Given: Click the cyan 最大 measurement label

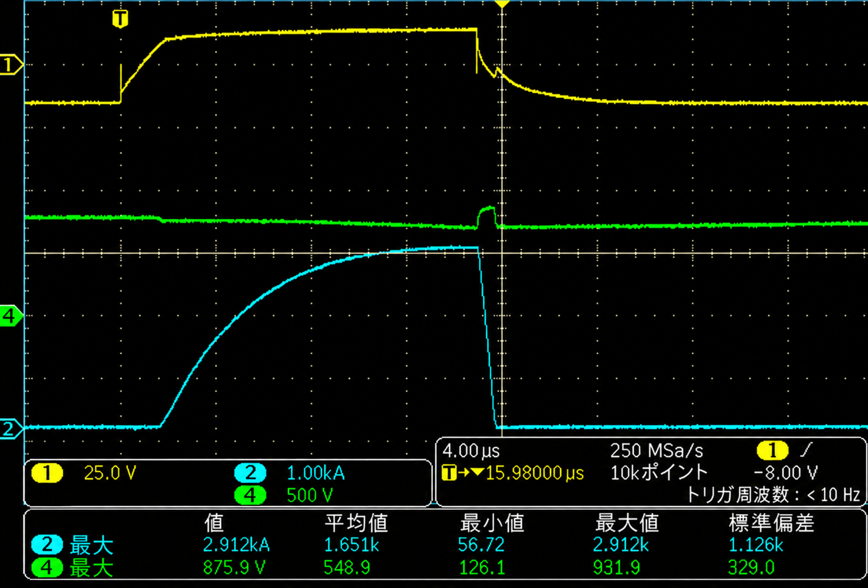Looking at the screenshot, I should click(91, 545).
